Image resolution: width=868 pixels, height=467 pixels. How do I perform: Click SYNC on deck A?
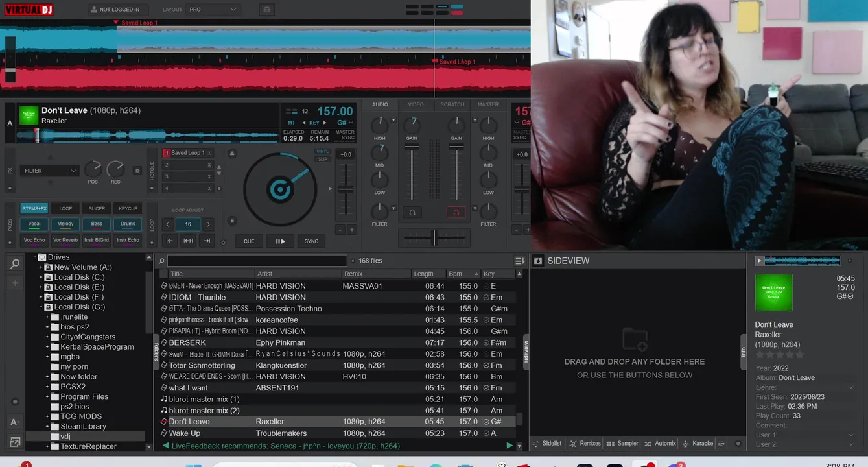(x=311, y=241)
